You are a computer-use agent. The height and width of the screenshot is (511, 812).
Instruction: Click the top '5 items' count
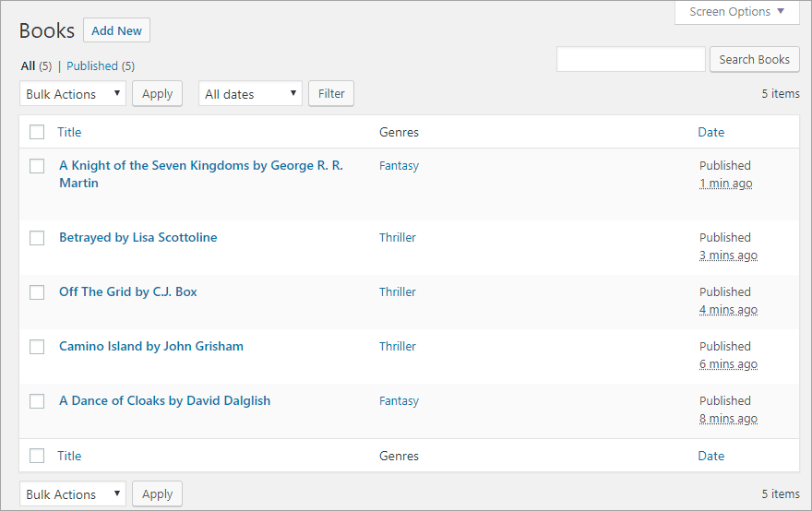click(781, 94)
